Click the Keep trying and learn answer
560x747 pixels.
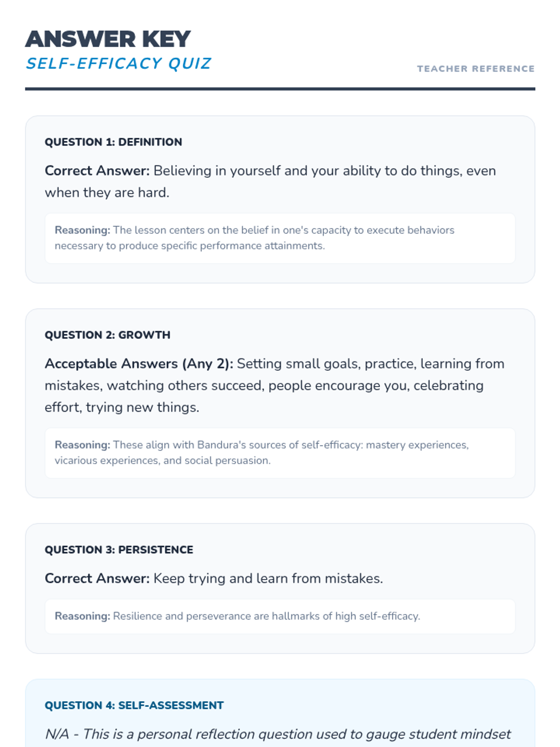(x=268, y=578)
